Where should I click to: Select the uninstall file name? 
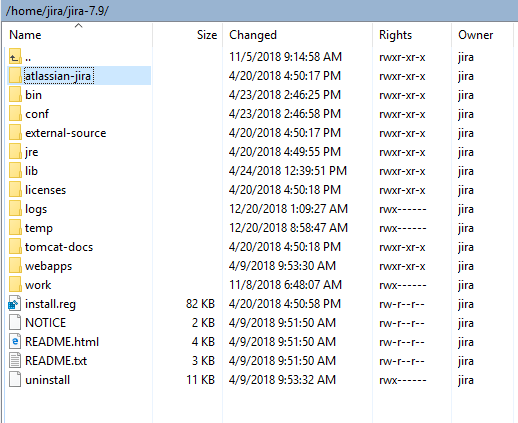pyautogui.click(x=47, y=380)
